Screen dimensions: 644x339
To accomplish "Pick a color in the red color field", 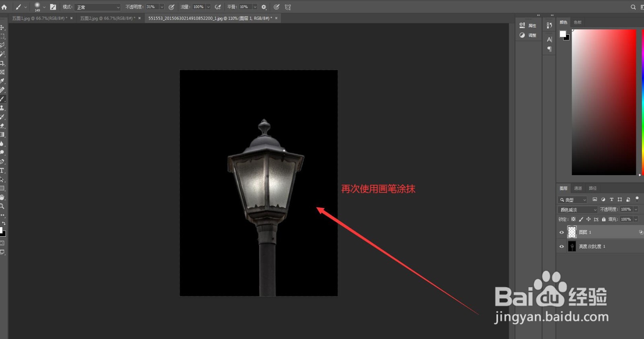I will pyautogui.click(x=604, y=102).
